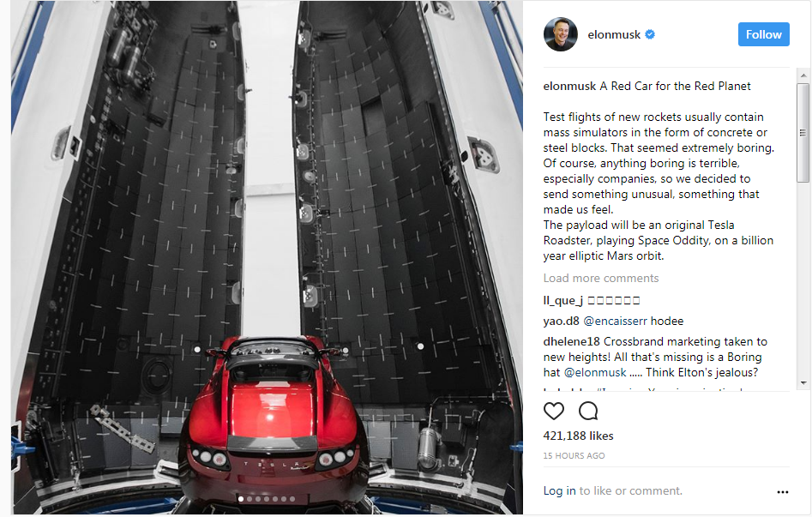
Task: Click the 421,188 likes count
Action: click(578, 436)
